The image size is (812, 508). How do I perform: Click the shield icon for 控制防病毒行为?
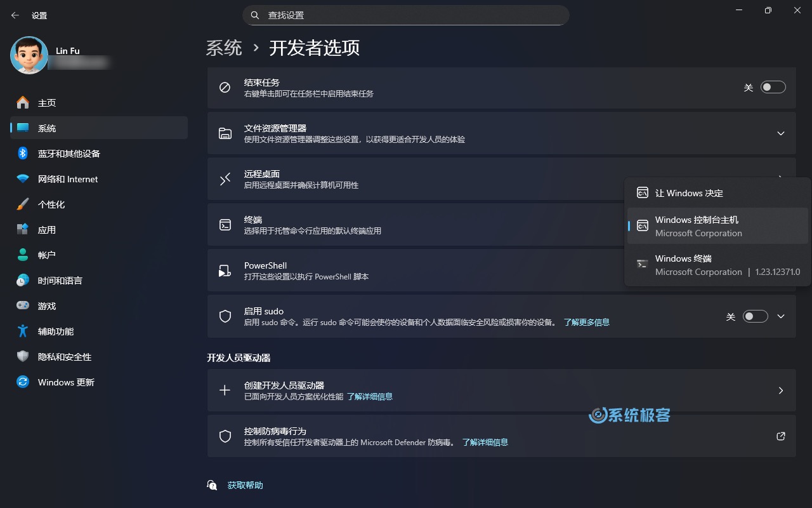click(x=225, y=436)
